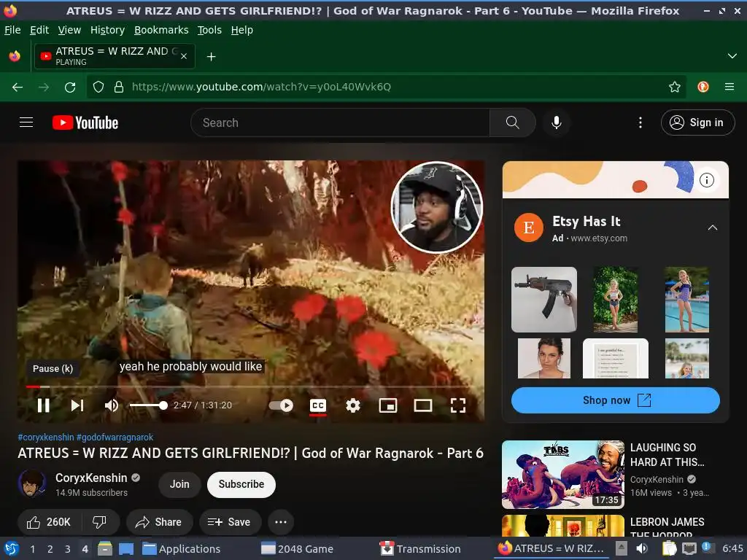
Task: Dislike the video
Action: pos(99,522)
